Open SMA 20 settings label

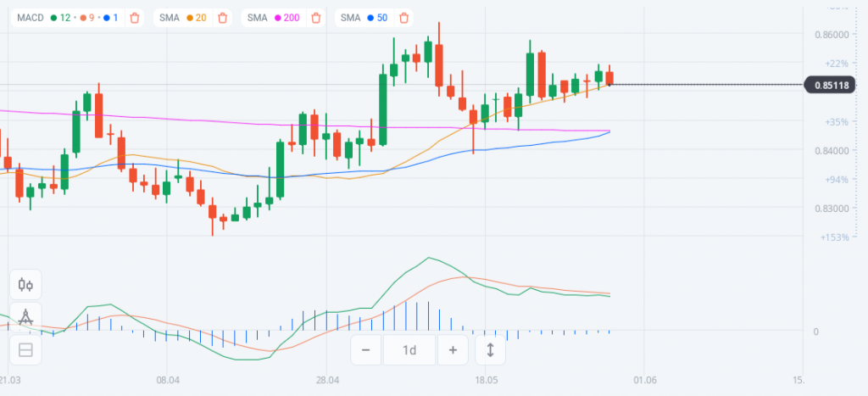tap(170, 17)
